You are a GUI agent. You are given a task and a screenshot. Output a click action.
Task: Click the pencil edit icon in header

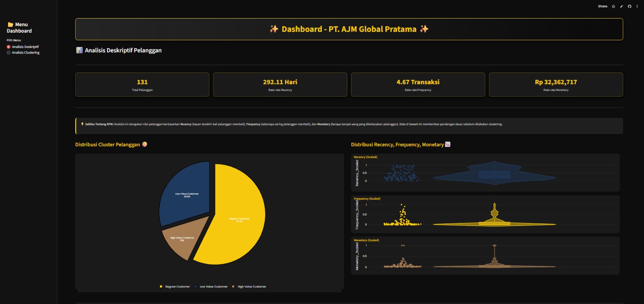tap(621, 6)
